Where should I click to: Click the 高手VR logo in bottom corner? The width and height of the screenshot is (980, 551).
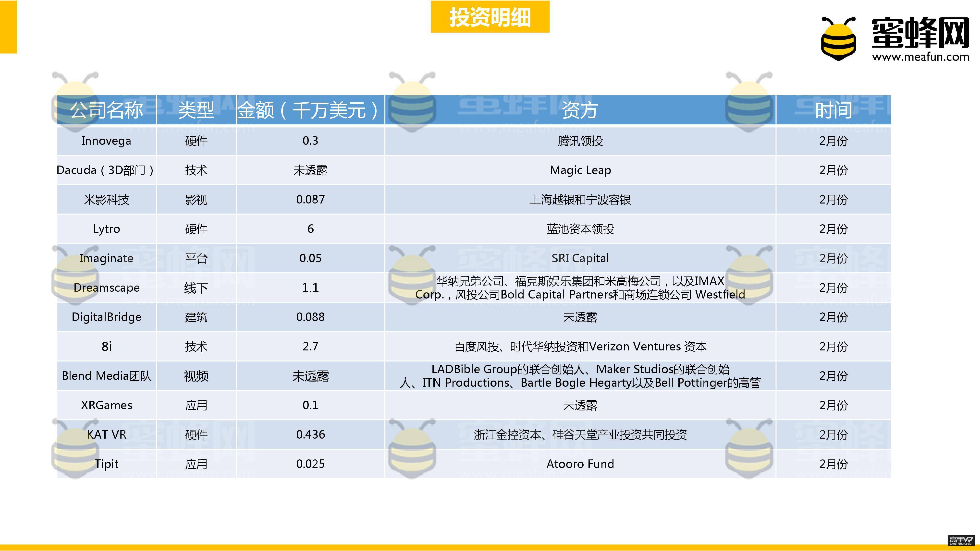[962, 540]
